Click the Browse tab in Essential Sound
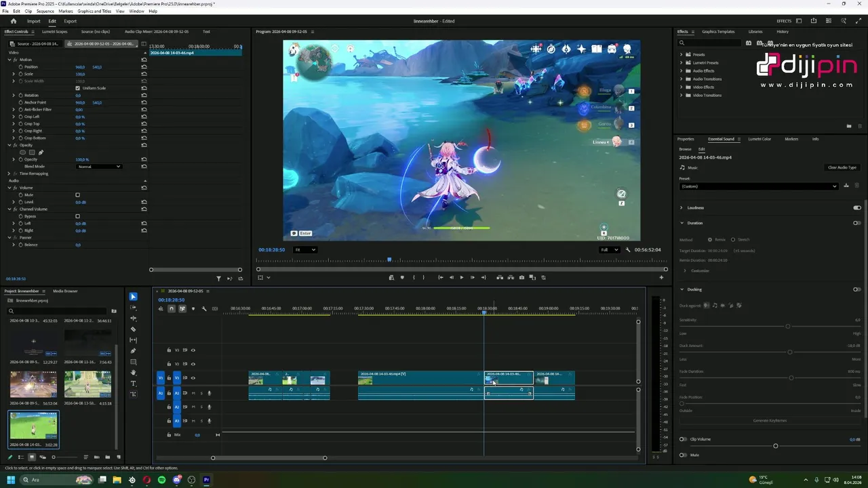The height and width of the screenshot is (488, 868). pos(685,149)
